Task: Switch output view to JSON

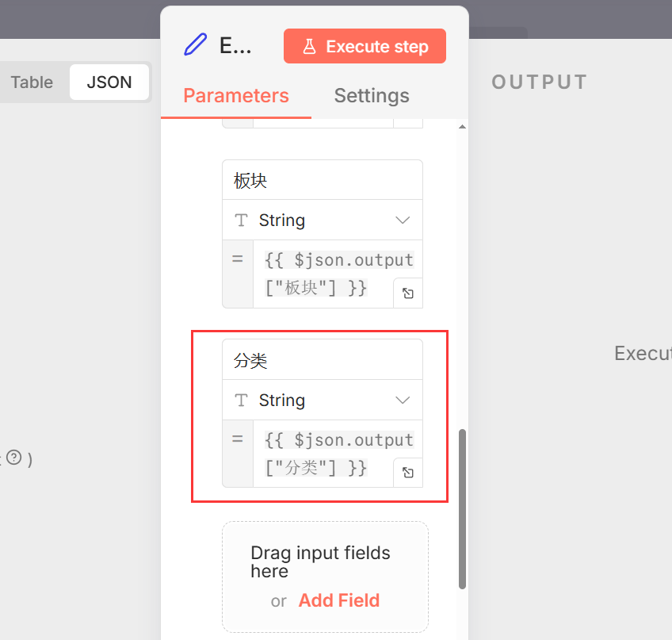Action: tap(109, 82)
